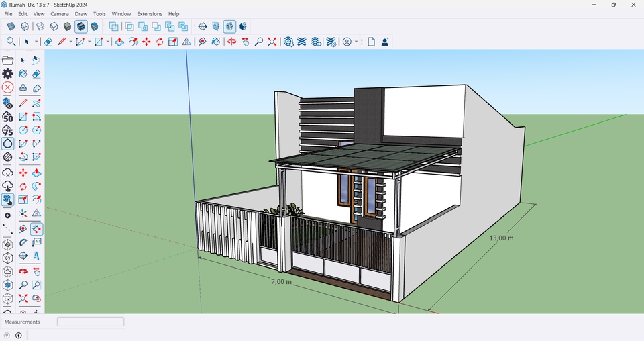The image size is (644, 341).
Task: Click the house icon labeled 50
Action: click(8, 117)
